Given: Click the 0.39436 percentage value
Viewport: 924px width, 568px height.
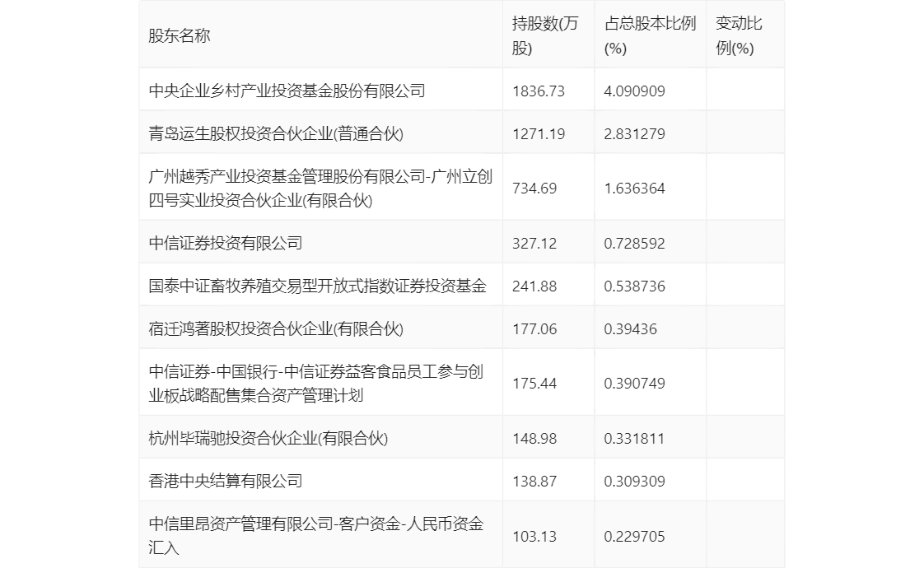Looking at the screenshot, I should point(631,328).
